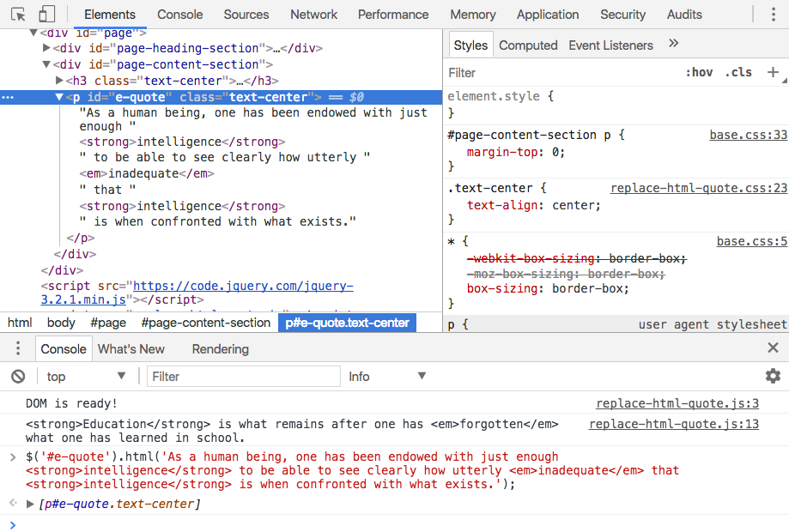This screenshot has width=789, height=532.
Task: Expand the returned p#e-quote.text-center result
Action: 30,504
